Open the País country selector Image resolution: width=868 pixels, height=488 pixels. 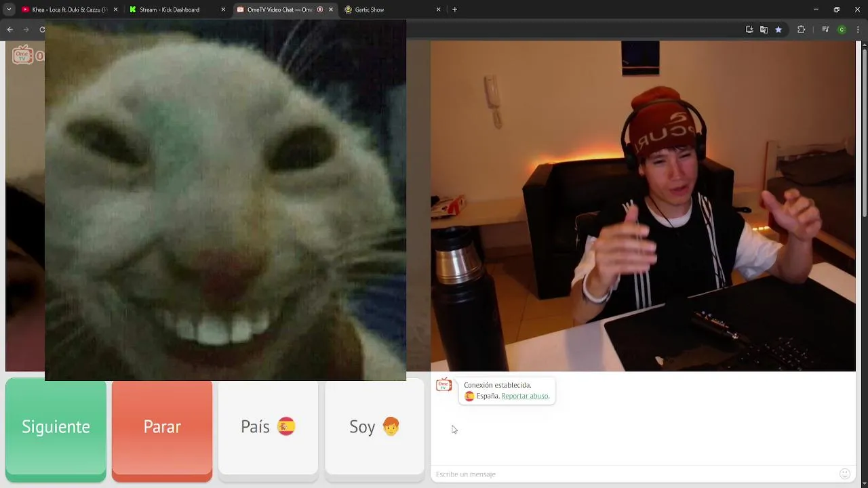point(268,428)
